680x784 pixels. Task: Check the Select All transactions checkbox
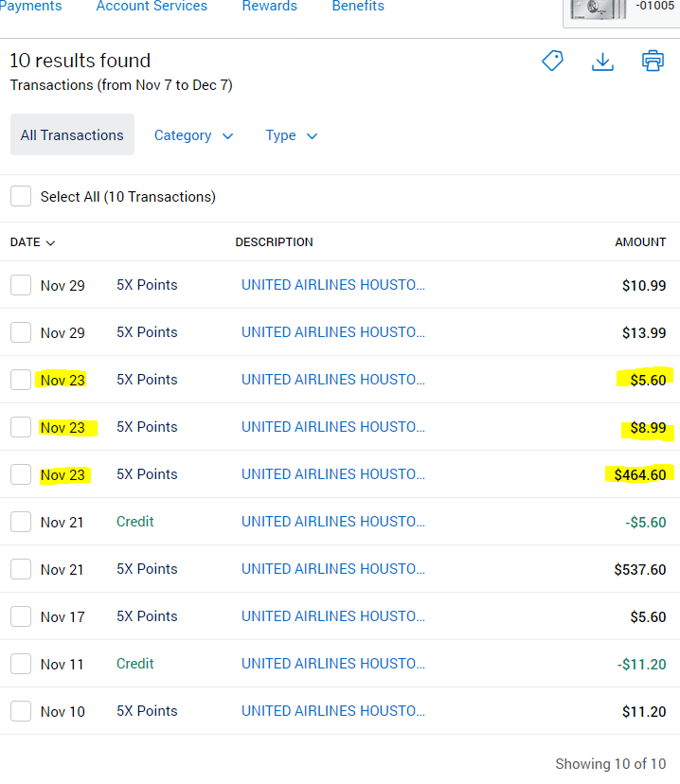click(x=21, y=197)
